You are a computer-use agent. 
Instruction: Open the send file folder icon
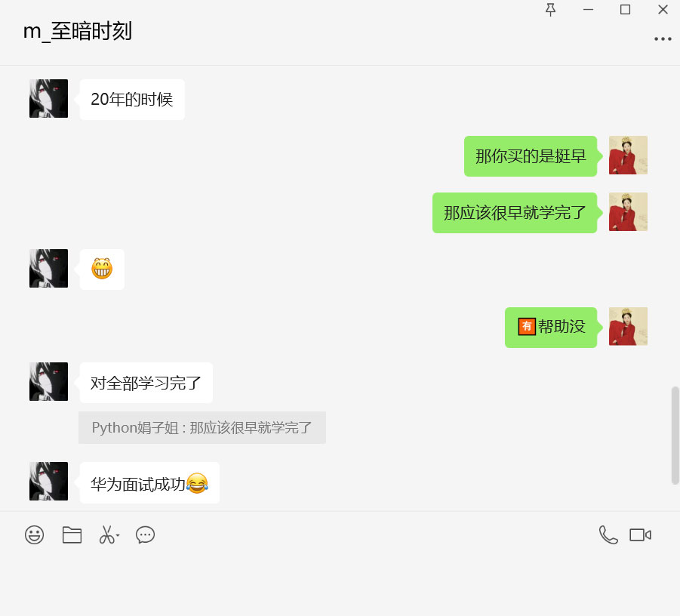[72, 534]
